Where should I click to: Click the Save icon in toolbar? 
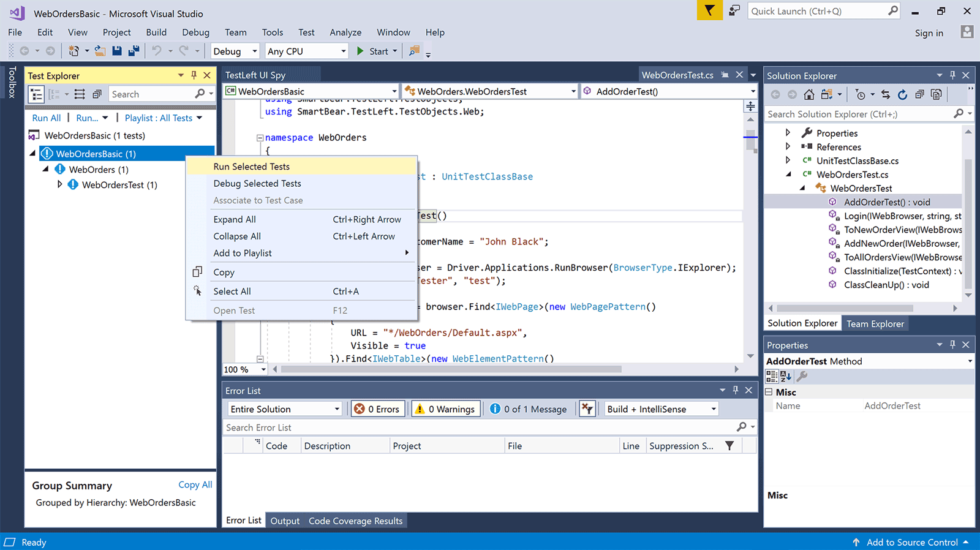coord(117,51)
